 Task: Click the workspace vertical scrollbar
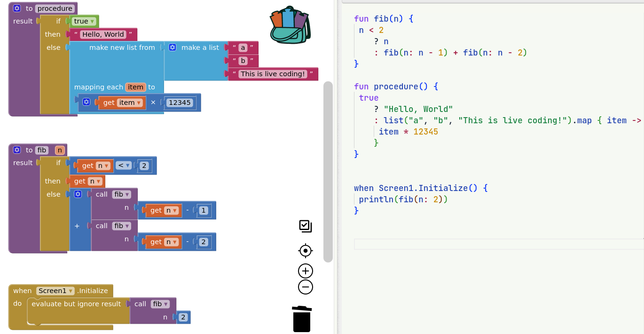[x=328, y=172]
